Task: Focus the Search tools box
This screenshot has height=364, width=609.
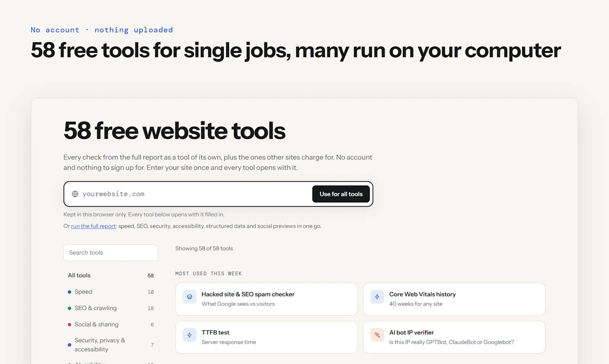Action: pos(111,253)
